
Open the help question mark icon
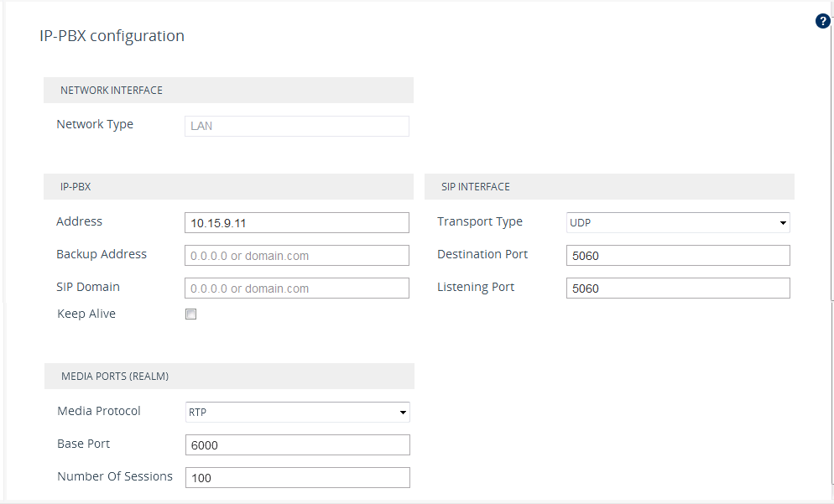tap(822, 21)
